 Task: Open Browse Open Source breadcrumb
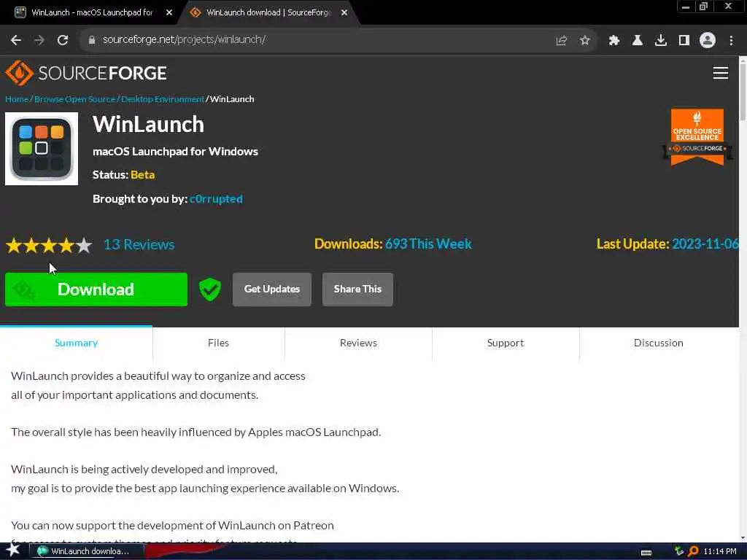pos(75,99)
